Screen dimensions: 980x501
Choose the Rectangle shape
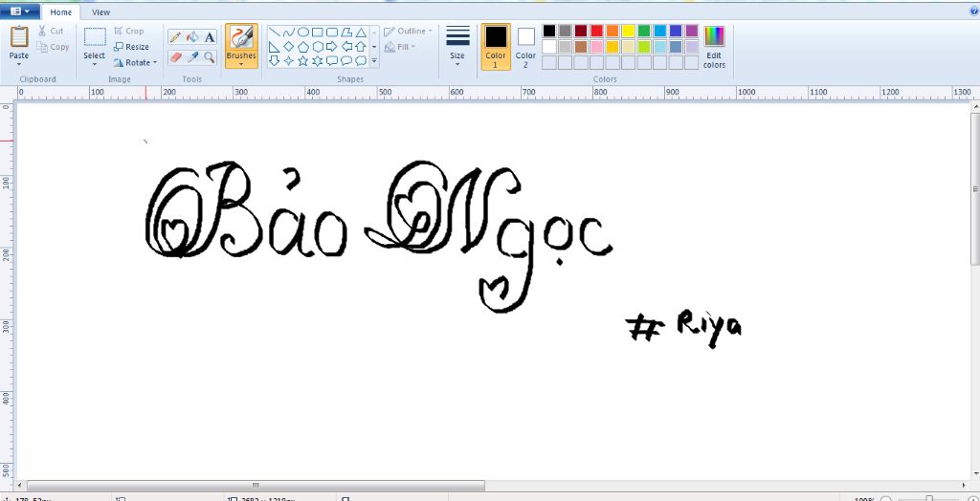coord(318,32)
